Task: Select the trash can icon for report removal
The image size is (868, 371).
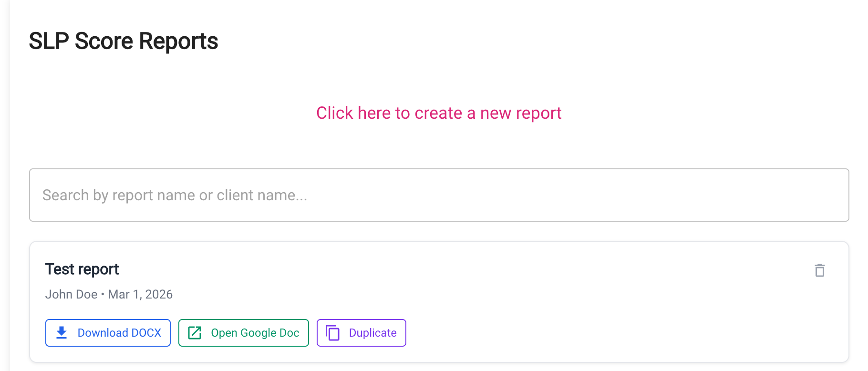Action: tap(820, 270)
